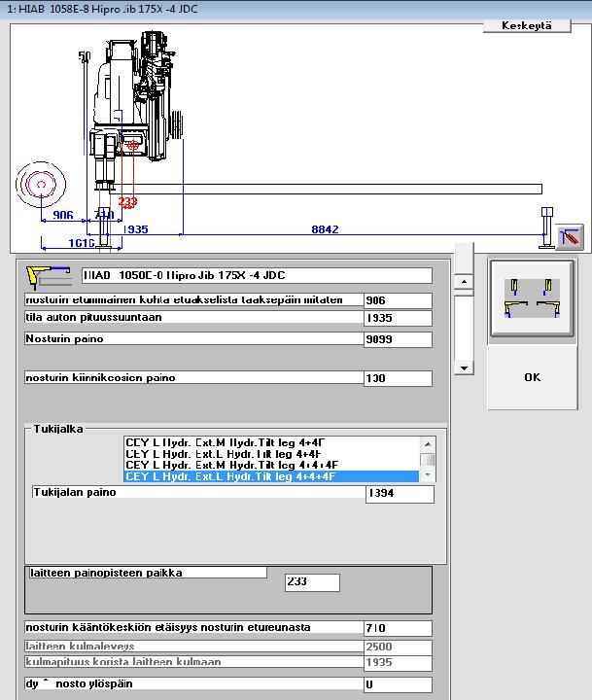Click the 8842 dimension label in drawing
The image size is (592, 700).
(x=325, y=229)
